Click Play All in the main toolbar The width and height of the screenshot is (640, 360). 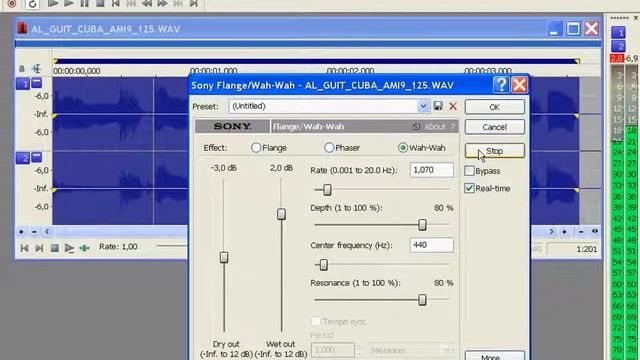click(53, 4)
